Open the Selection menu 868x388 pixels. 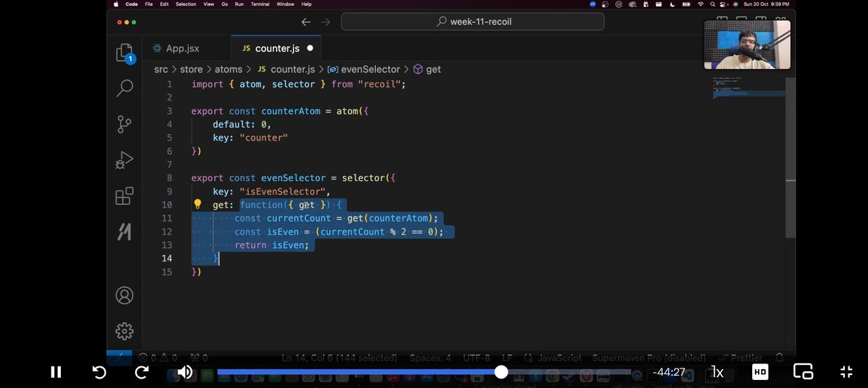[186, 4]
